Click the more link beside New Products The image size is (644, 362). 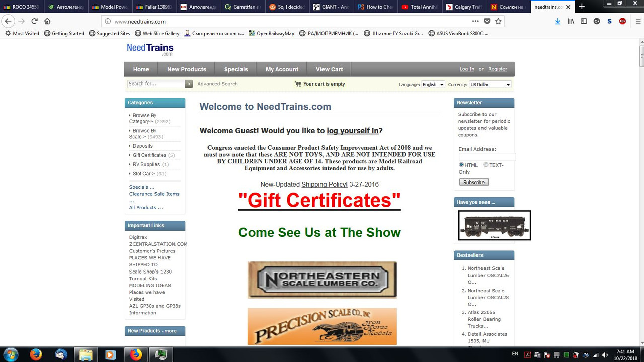click(x=171, y=331)
